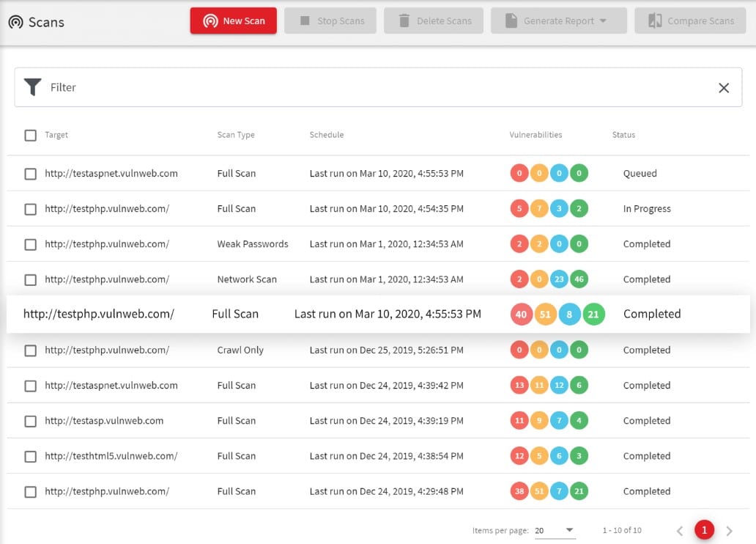Click Network Scan scan type cell
The image size is (756, 544).
coord(247,279)
